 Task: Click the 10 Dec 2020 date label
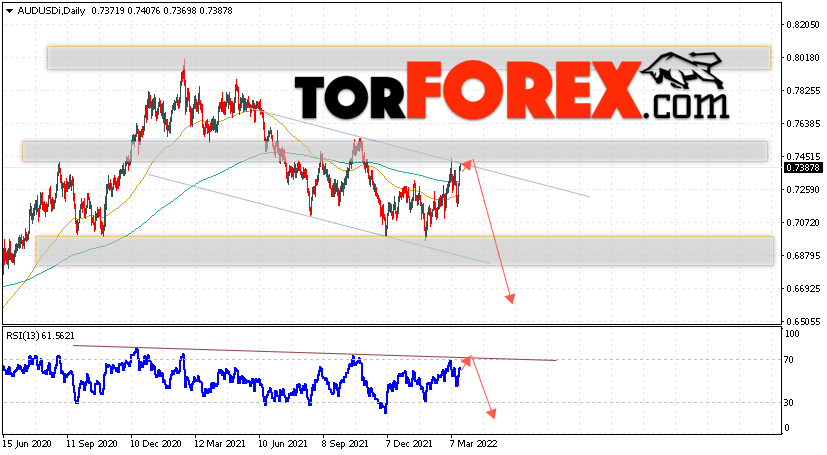(x=156, y=444)
